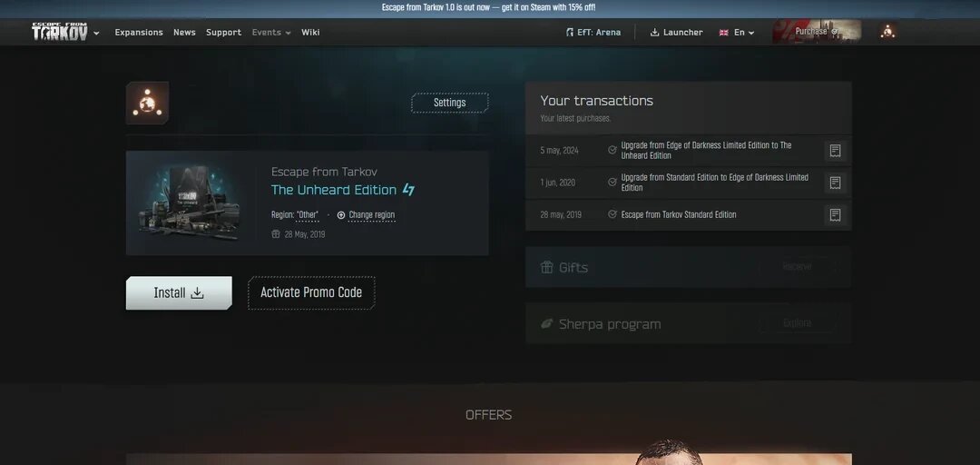Click the UK flag icon
The height and width of the screenshot is (465, 980).
pos(724,33)
